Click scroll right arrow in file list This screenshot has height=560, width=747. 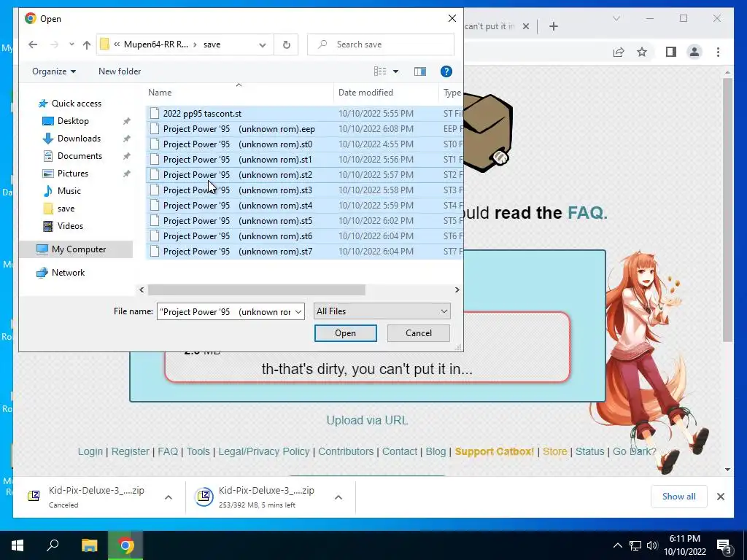[x=457, y=289]
